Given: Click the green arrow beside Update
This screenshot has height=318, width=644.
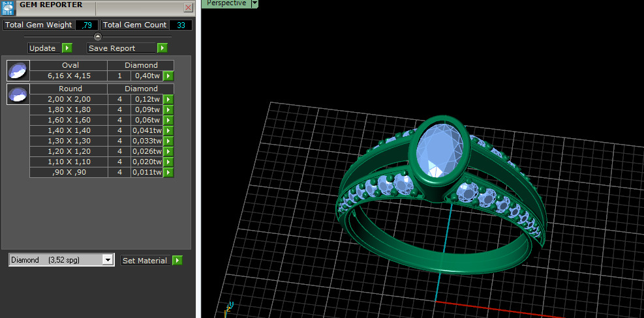Looking at the screenshot, I should pos(67,48).
